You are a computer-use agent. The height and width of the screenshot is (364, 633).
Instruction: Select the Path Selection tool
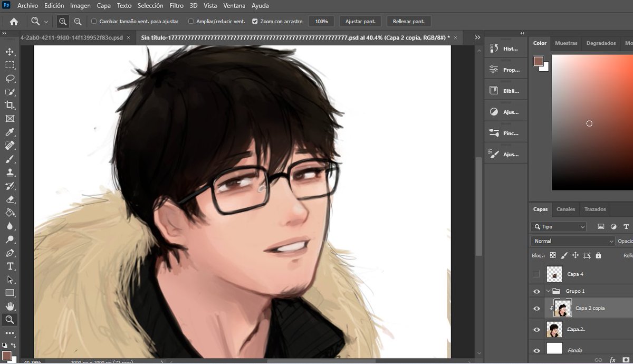point(9,280)
